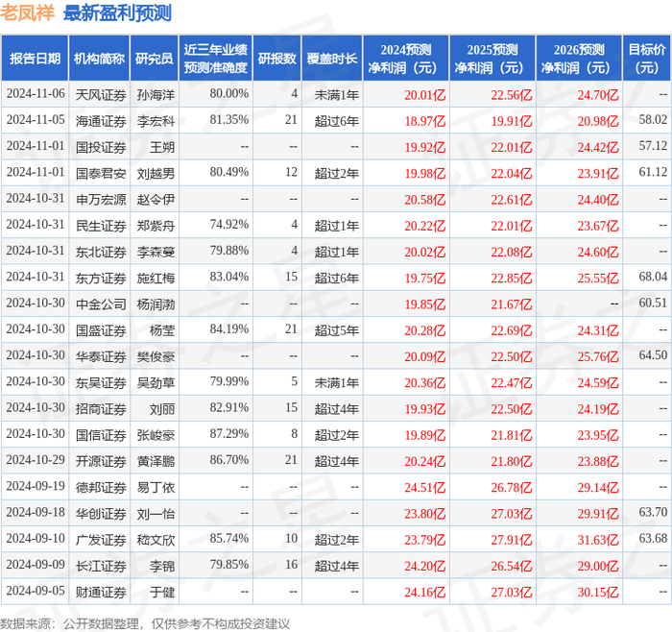Click researcher name 易丁依
The image size is (672, 632).
point(156,487)
